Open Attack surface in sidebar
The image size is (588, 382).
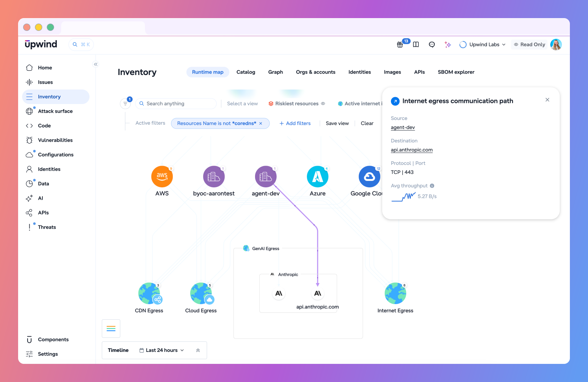point(56,111)
